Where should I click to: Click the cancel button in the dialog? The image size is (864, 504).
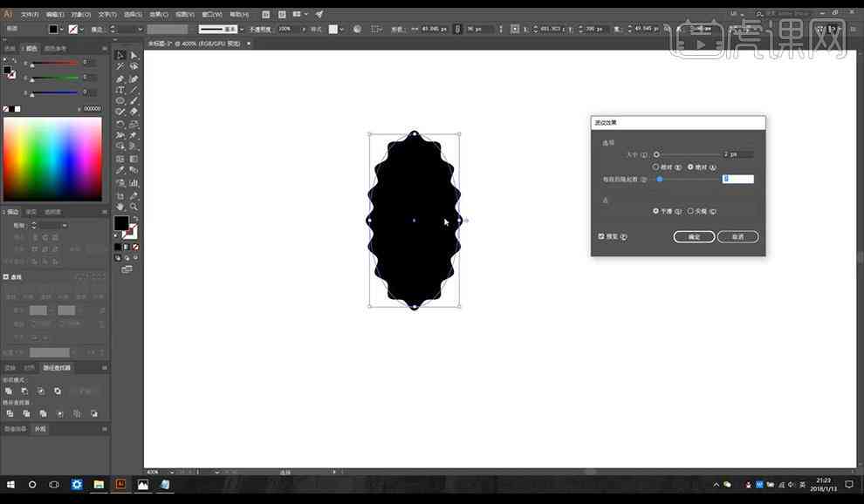[x=737, y=236]
